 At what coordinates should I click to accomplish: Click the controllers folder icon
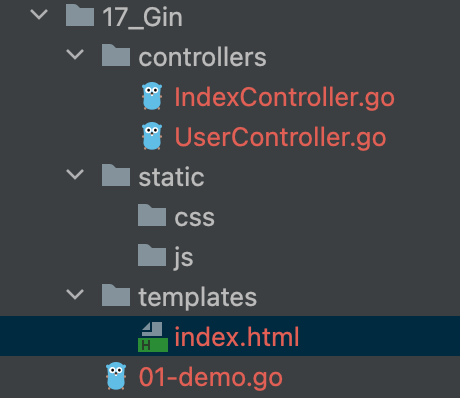pyautogui.click(x=116, y=55)
